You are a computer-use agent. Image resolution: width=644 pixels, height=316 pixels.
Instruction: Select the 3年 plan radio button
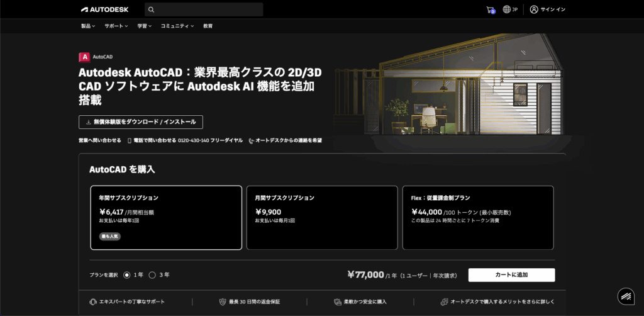point(152,275)
